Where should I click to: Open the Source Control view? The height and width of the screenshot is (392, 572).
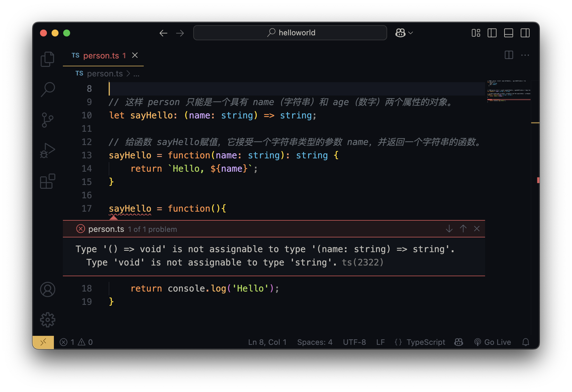click(x=48, y=120)
